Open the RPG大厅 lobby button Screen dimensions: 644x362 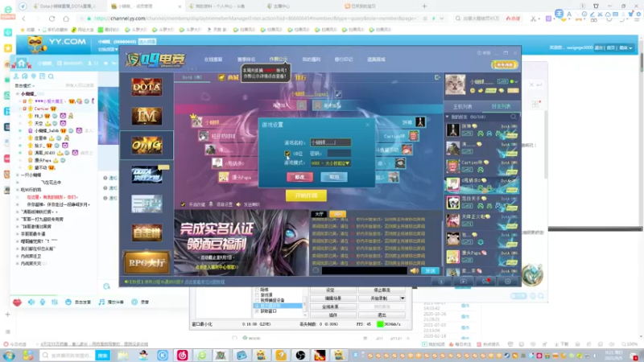147,263
